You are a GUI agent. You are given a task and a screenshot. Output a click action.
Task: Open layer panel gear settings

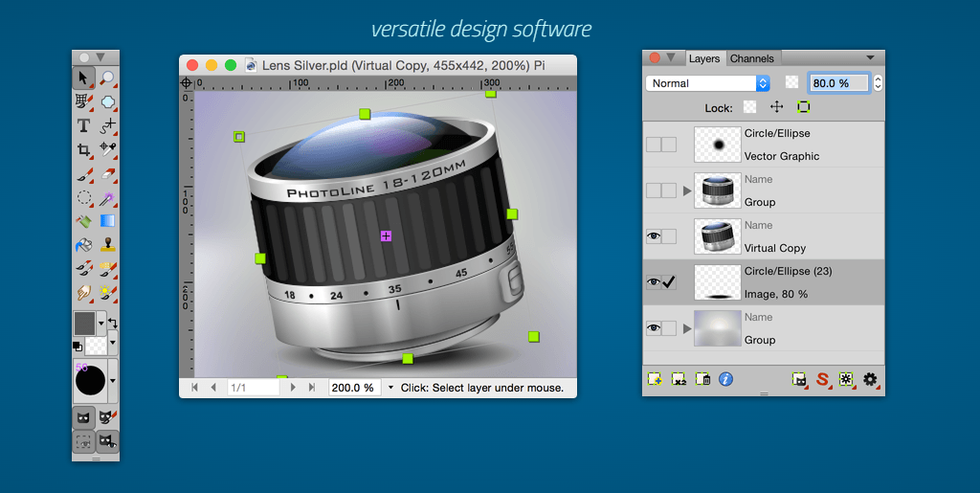(870, 379)
